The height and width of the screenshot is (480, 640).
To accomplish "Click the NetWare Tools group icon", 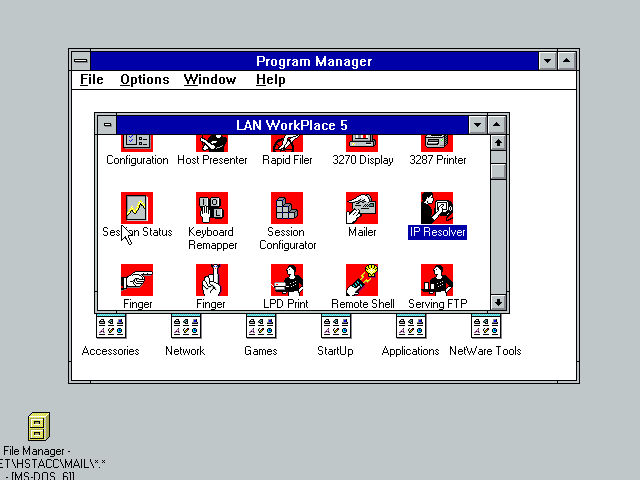I will point(486,327).
